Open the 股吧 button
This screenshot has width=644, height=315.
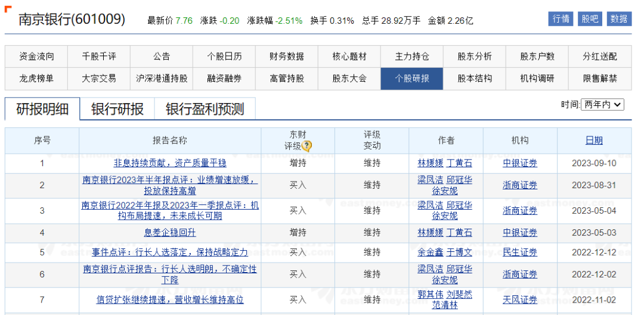590,19
